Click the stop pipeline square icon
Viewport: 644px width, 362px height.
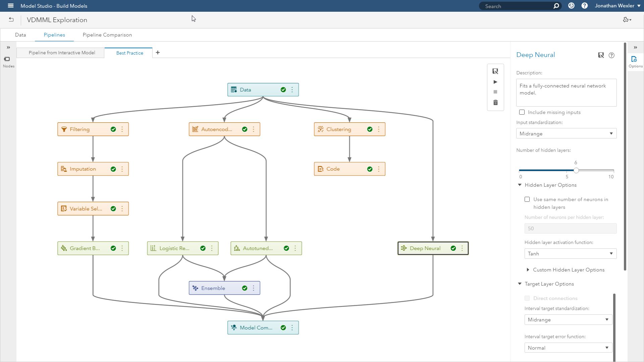495,92
